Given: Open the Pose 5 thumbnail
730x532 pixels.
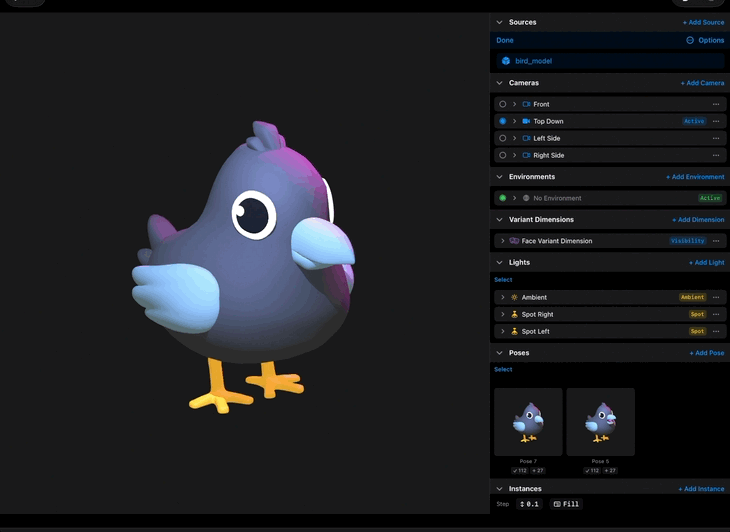Looking at the screenshot, I should (601, 422).
